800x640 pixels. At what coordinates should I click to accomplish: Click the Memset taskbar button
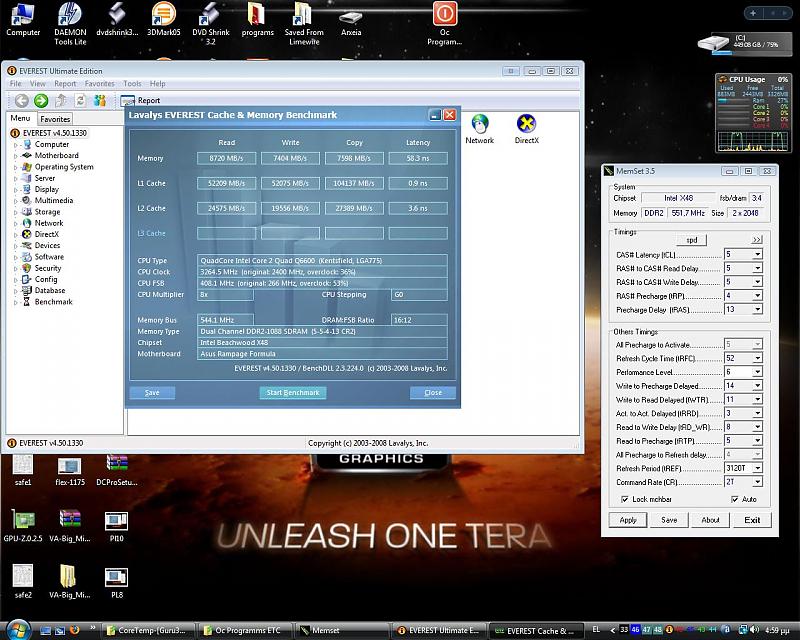tap(342, 631)
